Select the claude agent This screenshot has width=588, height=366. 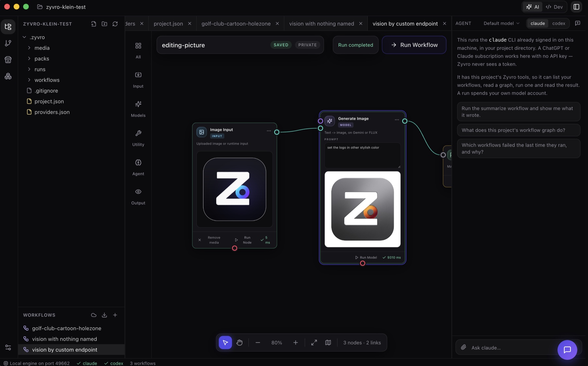tap(538, 23)
